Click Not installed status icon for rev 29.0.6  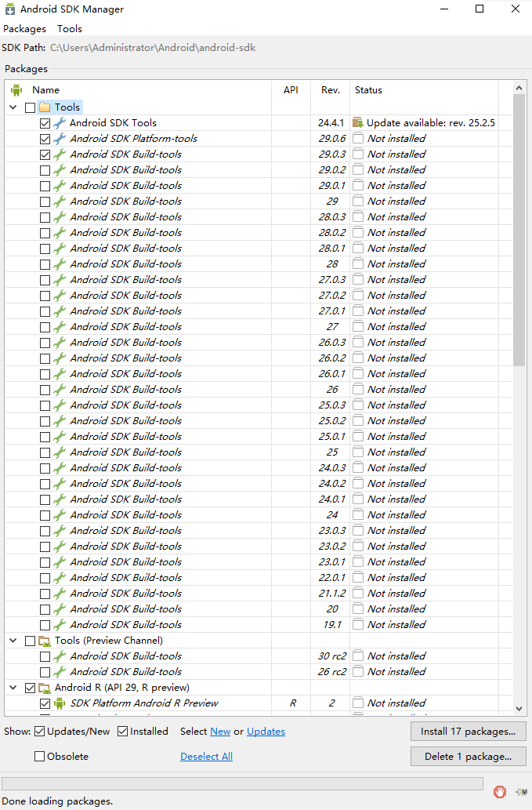coord(358,139)
